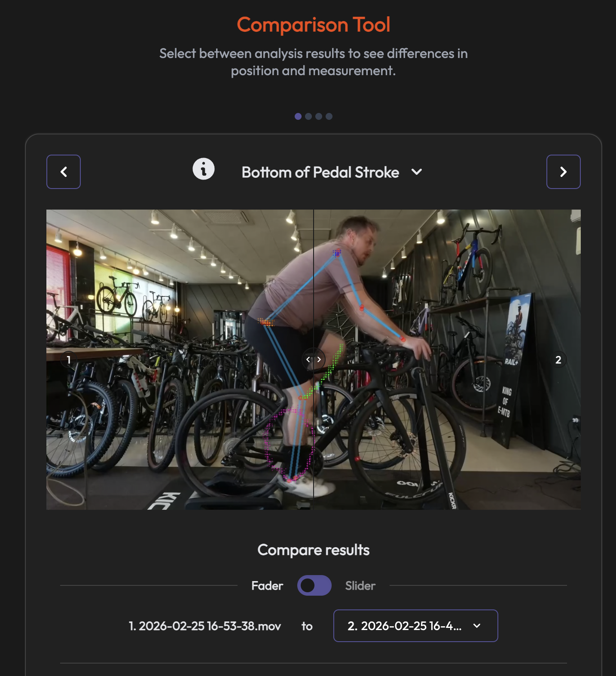Go to the third carousel page dot
This screenshot has height=676, width=616.
click(x=319, y=116)
